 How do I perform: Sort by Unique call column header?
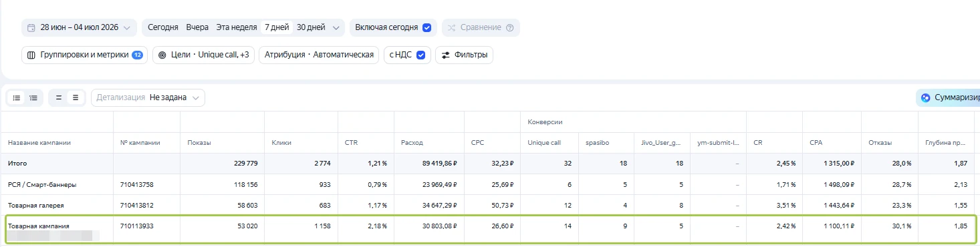[x=545, y=142]
